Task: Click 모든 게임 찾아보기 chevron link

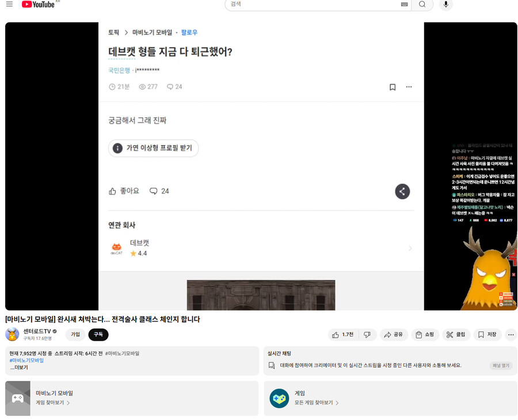Action: 317,403
